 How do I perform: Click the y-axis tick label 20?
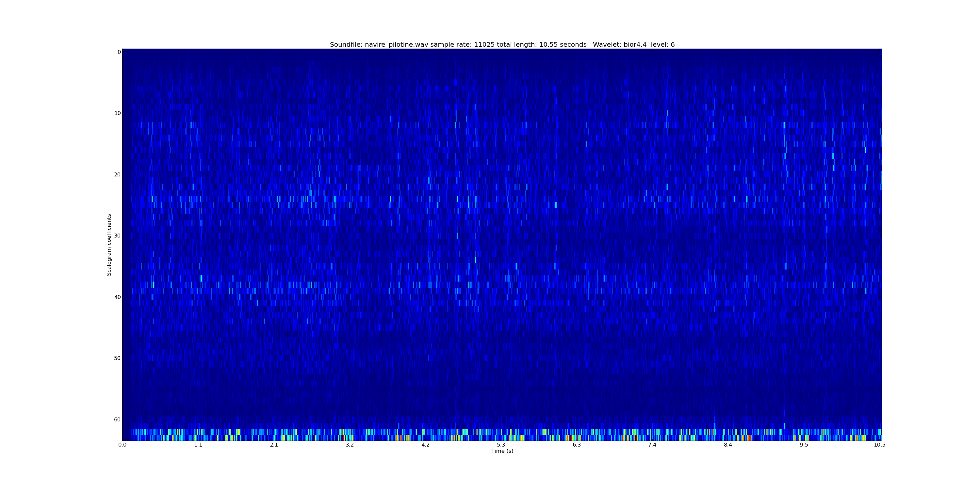tap(117, 175)
